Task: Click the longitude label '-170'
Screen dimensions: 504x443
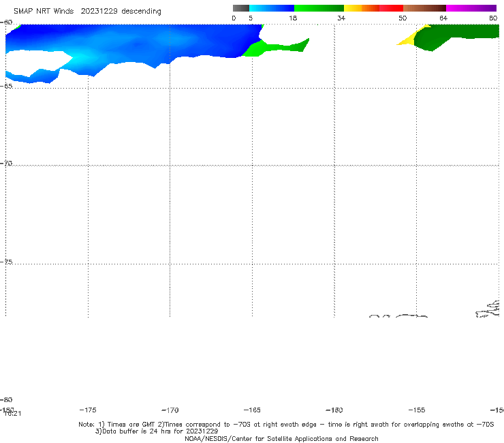Action: pyautogui.click(x=170, y=410)
